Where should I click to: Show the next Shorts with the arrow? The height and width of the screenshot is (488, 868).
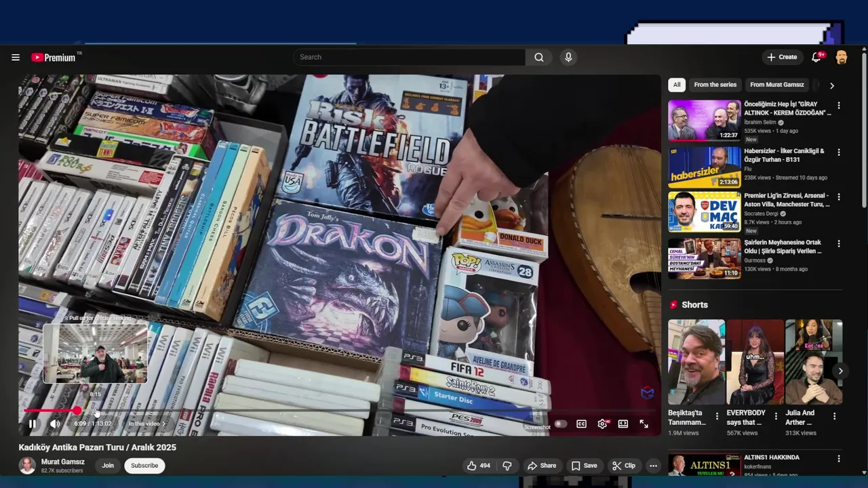pos(840,371)
